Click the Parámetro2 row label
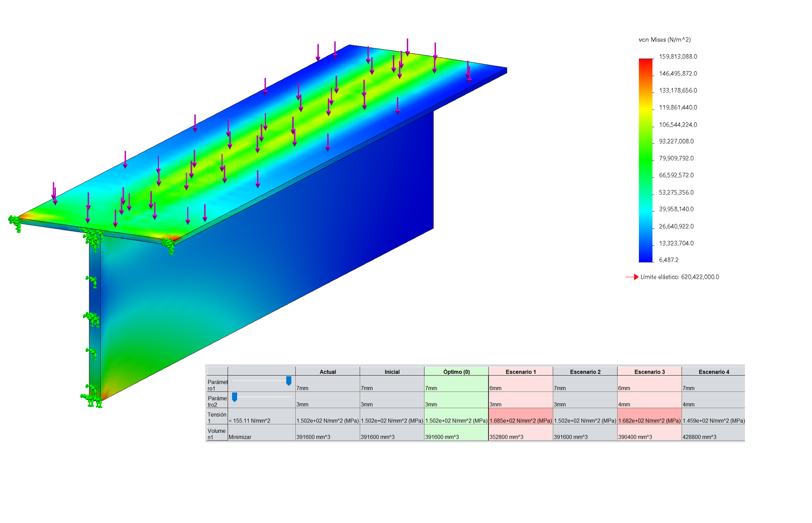The height and width of the screenshot is (523, 812). click(217, 401)
